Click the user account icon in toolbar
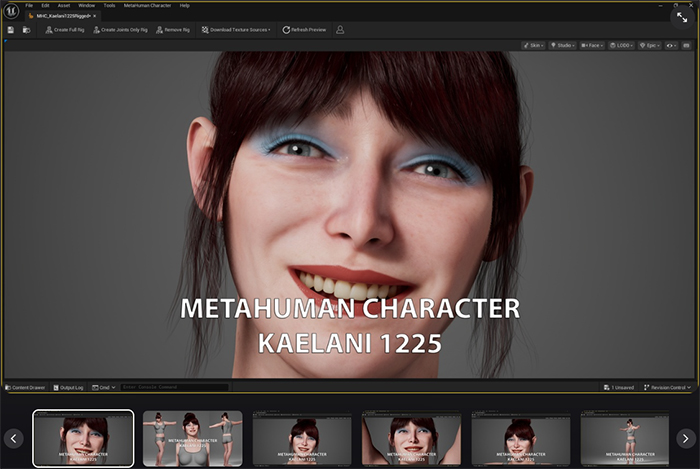Screen dimensions: 700x469 [340, 30]
